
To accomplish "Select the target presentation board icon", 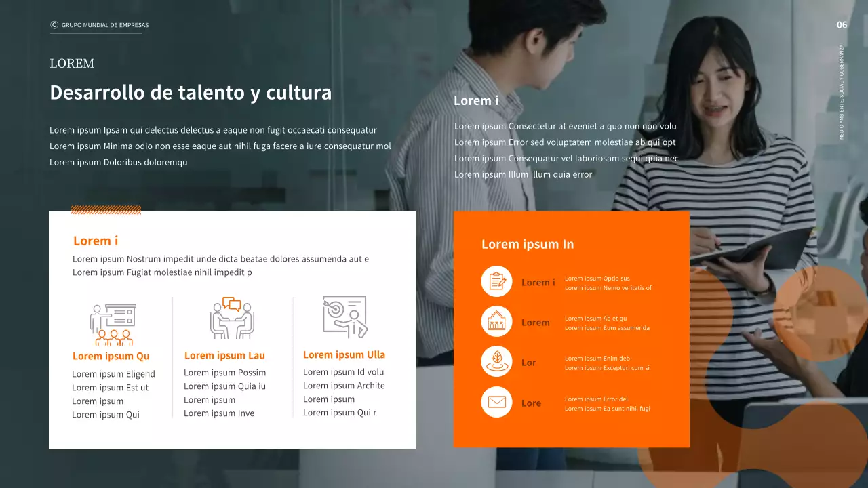I will 344,317.
